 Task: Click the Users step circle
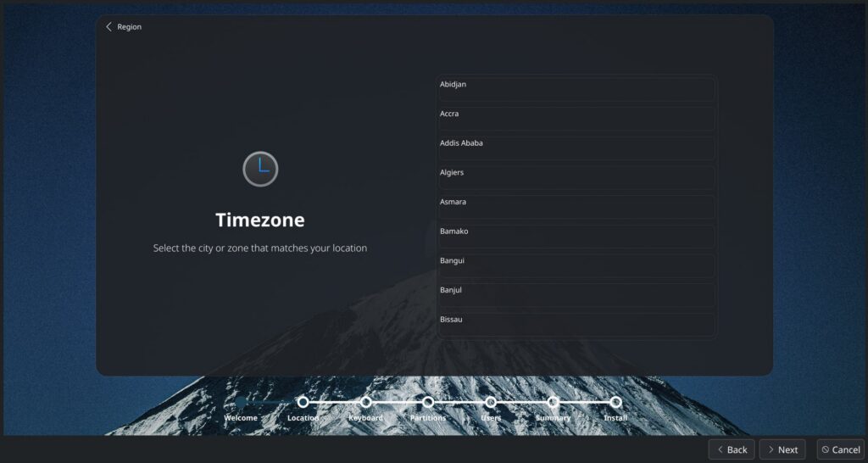click(491, 402)
